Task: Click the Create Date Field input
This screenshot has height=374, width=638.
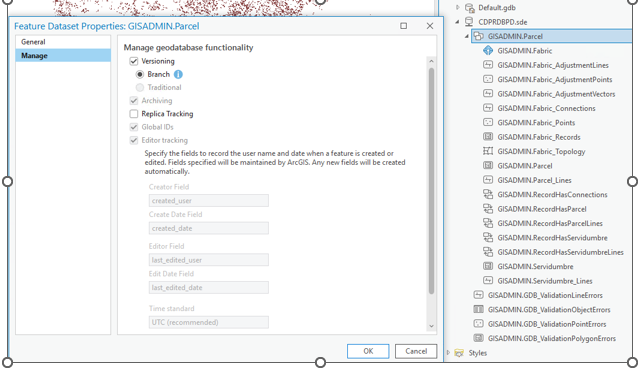Action: pyautogui.click(x=208, y=228)
